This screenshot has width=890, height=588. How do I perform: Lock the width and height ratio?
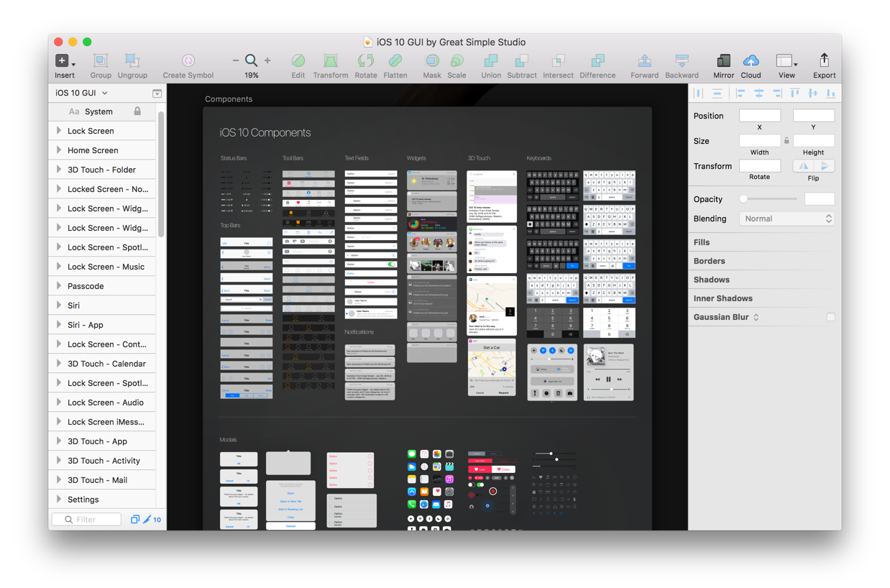pos(786,140)
